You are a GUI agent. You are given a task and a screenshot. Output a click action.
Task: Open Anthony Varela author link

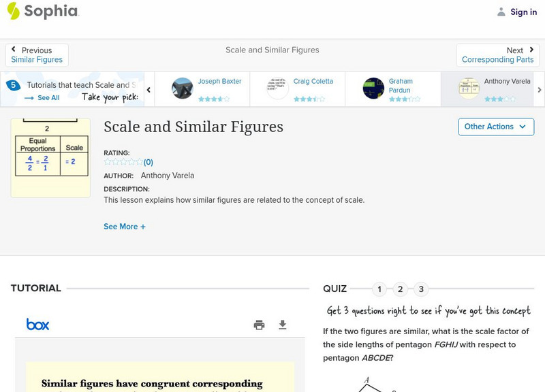[x=168, y=176]
